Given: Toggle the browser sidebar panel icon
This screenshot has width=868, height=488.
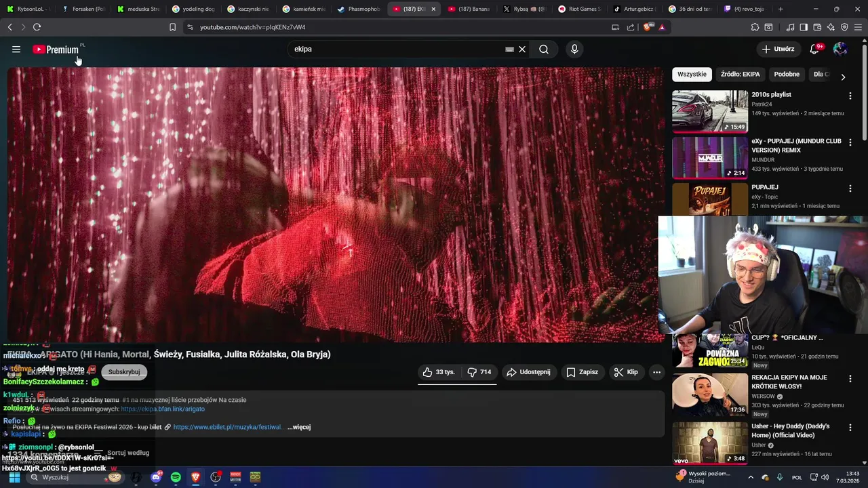Looking at the screenshot, I should coord(804,27).
